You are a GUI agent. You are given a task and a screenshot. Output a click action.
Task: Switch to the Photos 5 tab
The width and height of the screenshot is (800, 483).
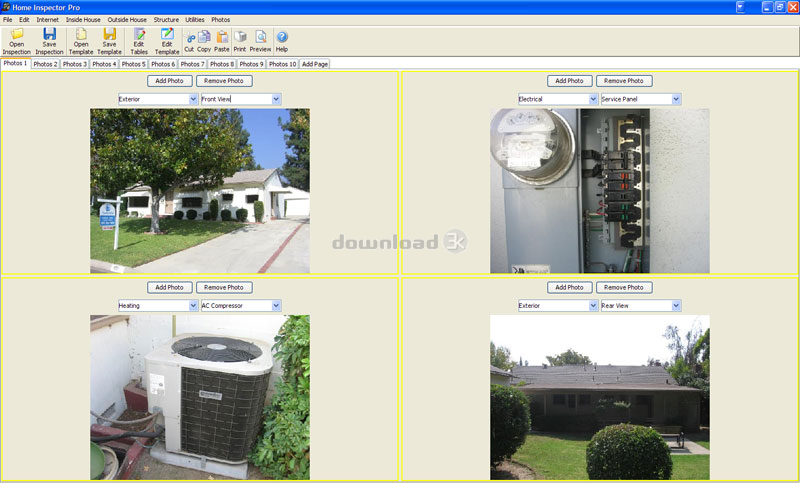click(134, 64)
